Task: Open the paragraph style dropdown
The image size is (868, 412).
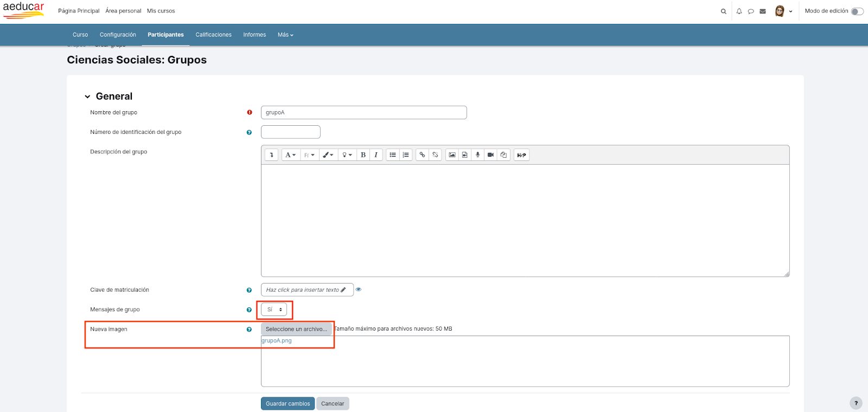Action: pos(291,155)
